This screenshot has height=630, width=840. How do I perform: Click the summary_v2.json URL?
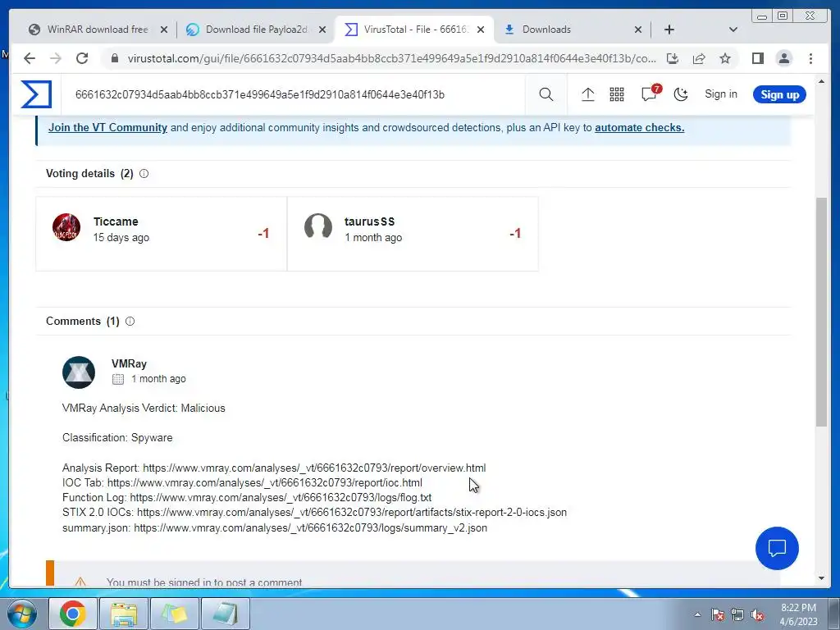click(311, 527)
